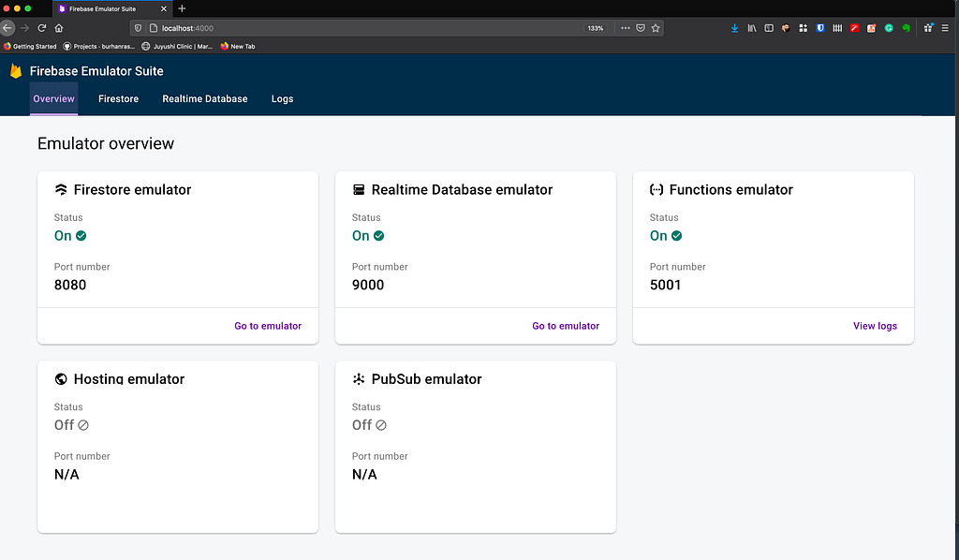This screenshot has height=560, width=959.
Task: Open the Realtime Database tab
Action: click(x=205, y=99)
